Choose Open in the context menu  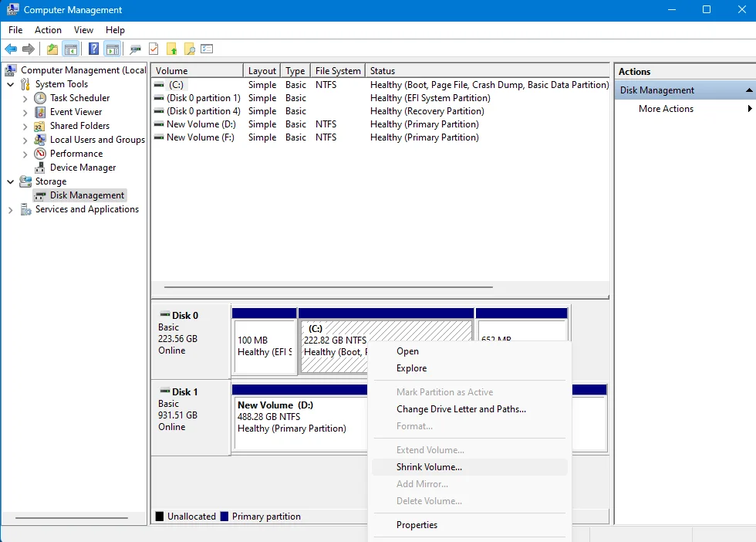tap(470, 351)
